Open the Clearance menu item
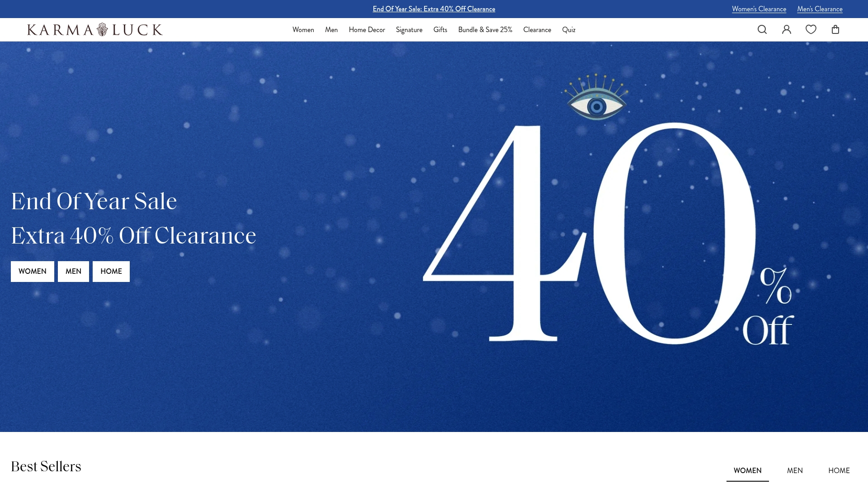 537,30
